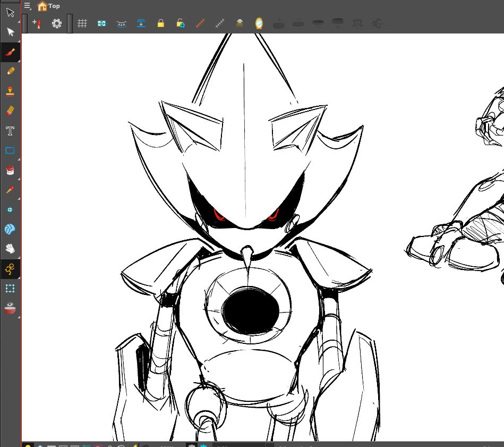The height and width of the screenshot is (447, 504).
Task: Select the Brush tool
Action: [10, 52]
